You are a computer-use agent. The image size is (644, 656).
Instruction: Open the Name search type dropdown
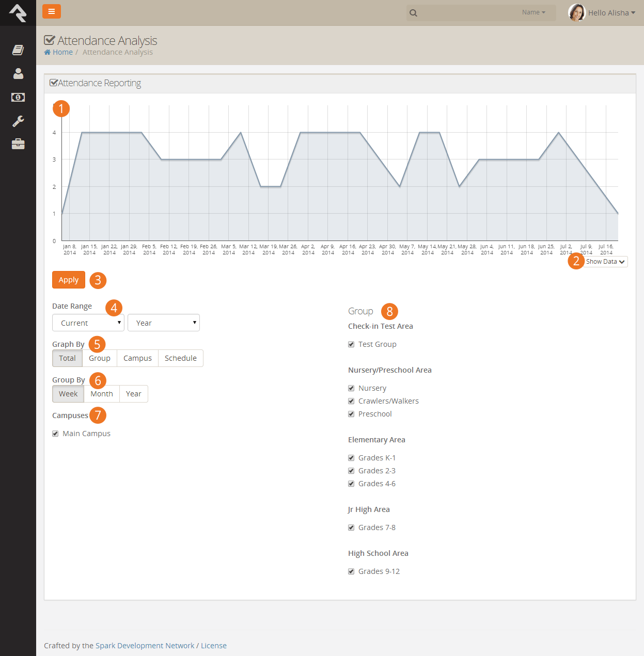point(533,12)
